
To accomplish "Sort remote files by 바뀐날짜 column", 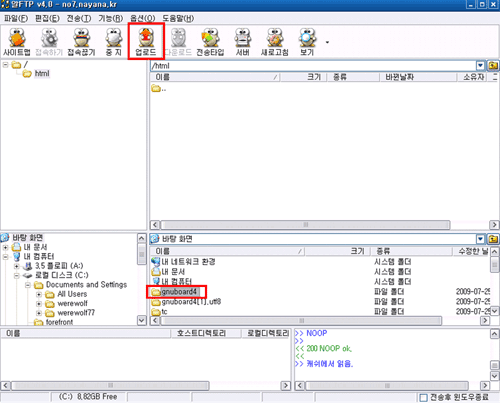I will [x=418, y=77].
